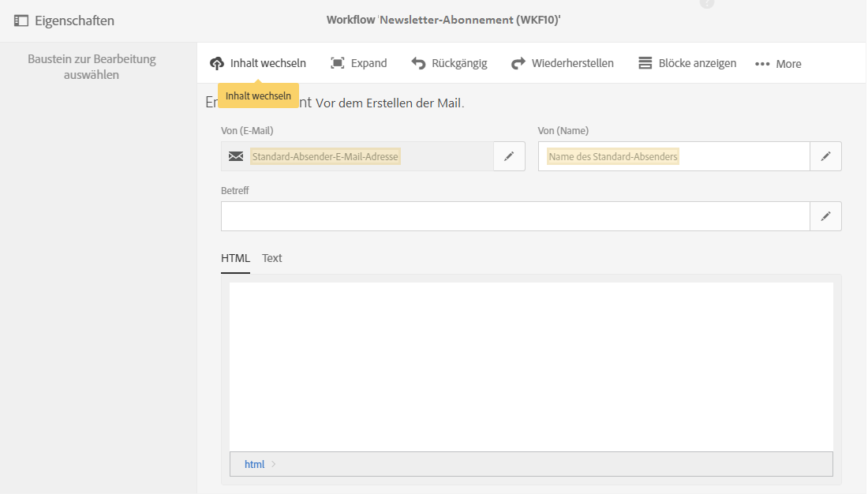Click the pencil icon beside Betreff
This screenshot has height=494, width=868.
(x=825, y=216)
